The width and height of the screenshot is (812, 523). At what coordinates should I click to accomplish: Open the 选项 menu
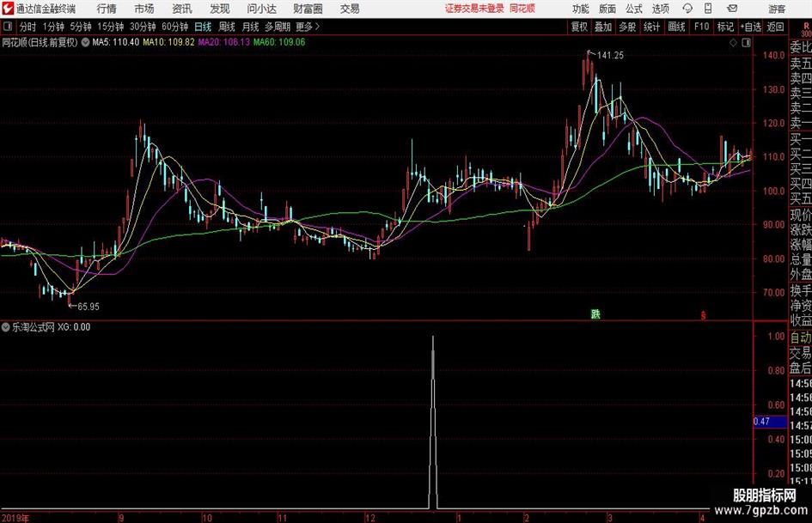tap(660, 9)
